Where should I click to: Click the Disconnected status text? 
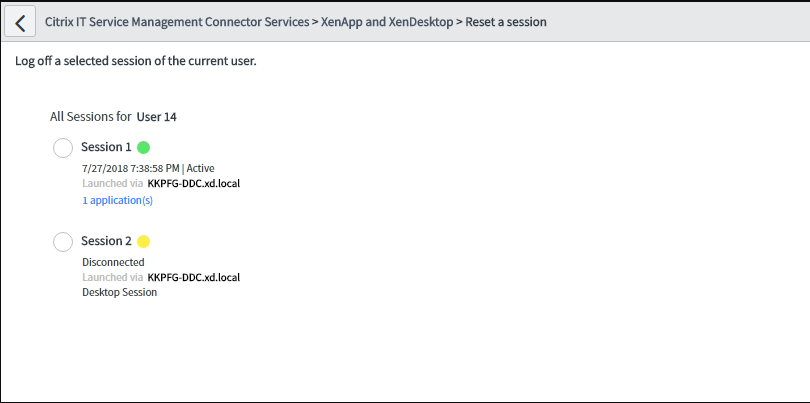[113, 262]
